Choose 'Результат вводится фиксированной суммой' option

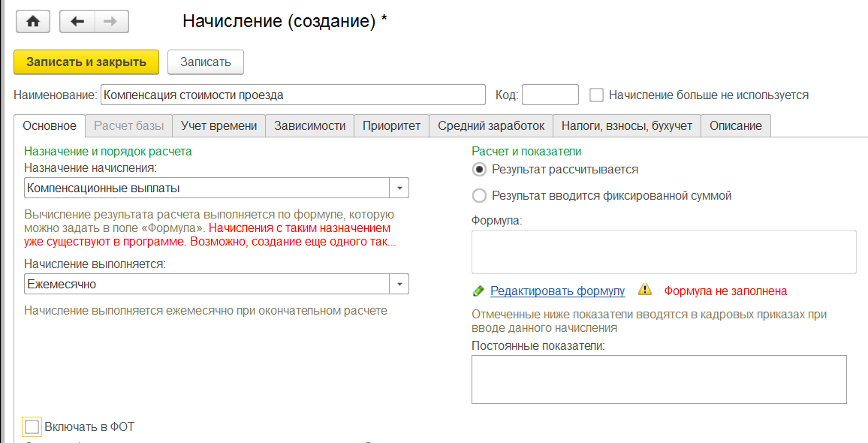coord(479,196)
